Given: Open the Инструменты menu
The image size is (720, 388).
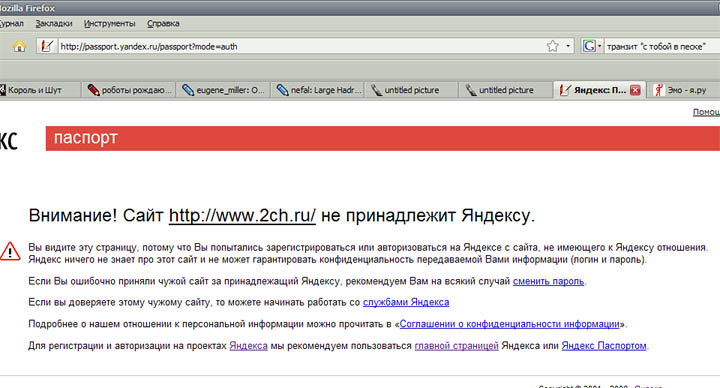Looking at the screenshot, I should pos(109,23).
